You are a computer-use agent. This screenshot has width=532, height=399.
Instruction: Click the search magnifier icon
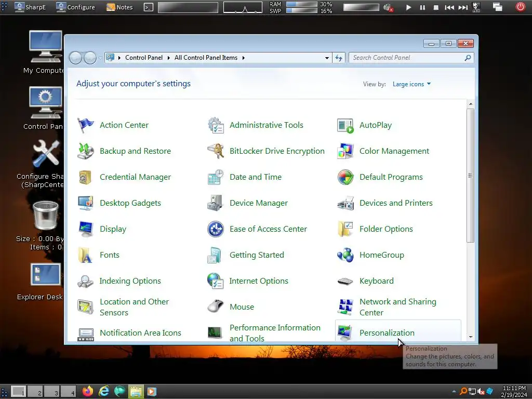tap(468, 58)
